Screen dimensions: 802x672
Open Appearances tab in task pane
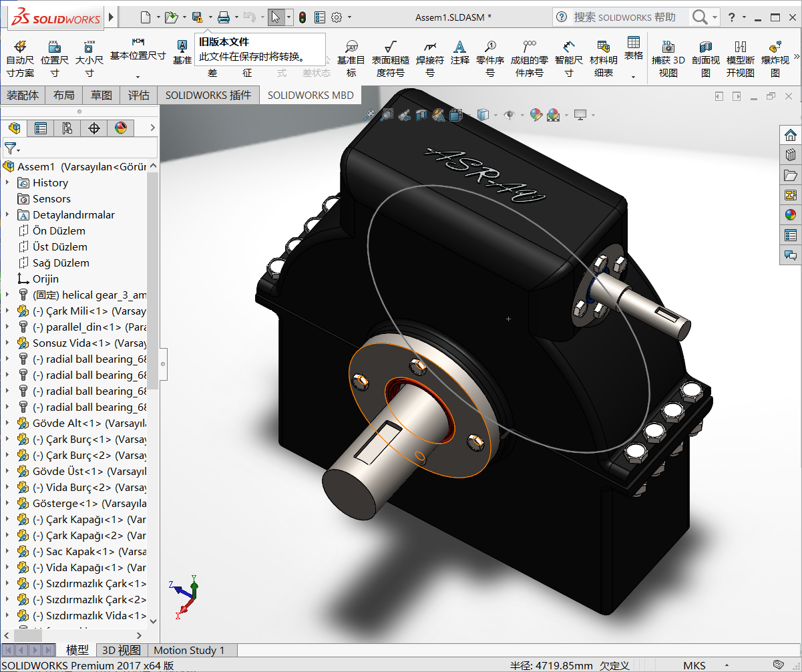coord(791,215)
